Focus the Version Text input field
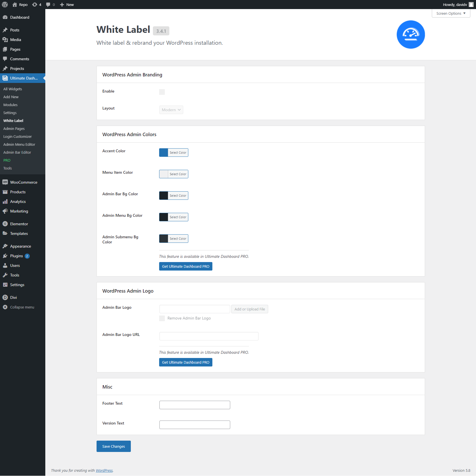 pyautogui.click(x=195, y=425)
